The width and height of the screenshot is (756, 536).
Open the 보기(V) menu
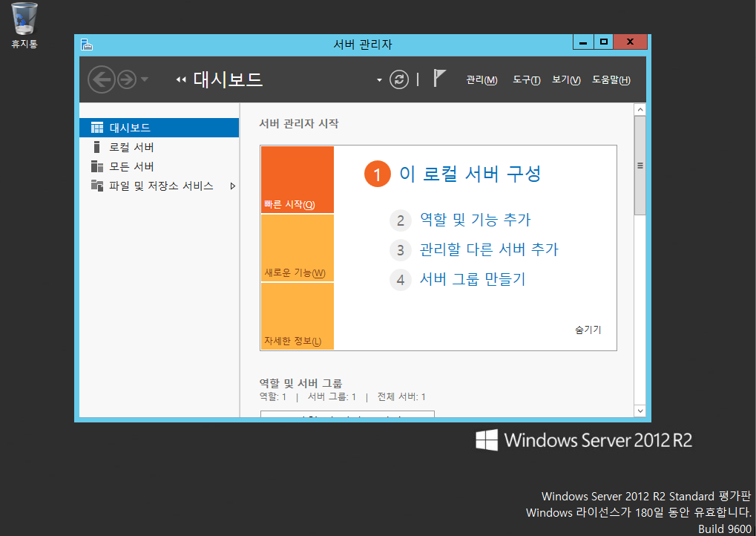click(x=566, y=80)
